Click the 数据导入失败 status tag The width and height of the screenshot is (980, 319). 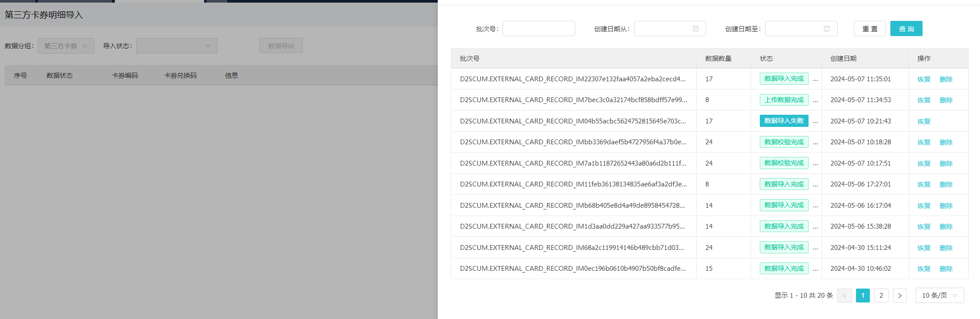pyautogui.click(x=784, y=121)
